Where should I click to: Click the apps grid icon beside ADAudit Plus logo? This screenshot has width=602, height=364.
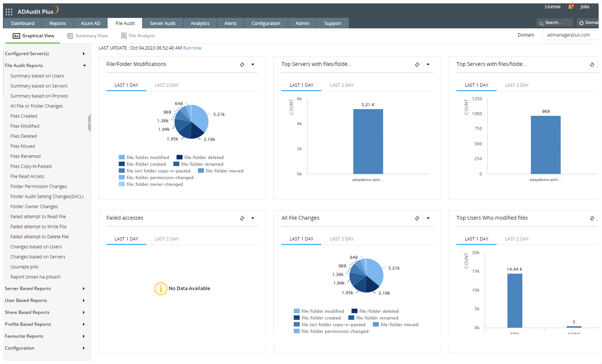point(9,12)
